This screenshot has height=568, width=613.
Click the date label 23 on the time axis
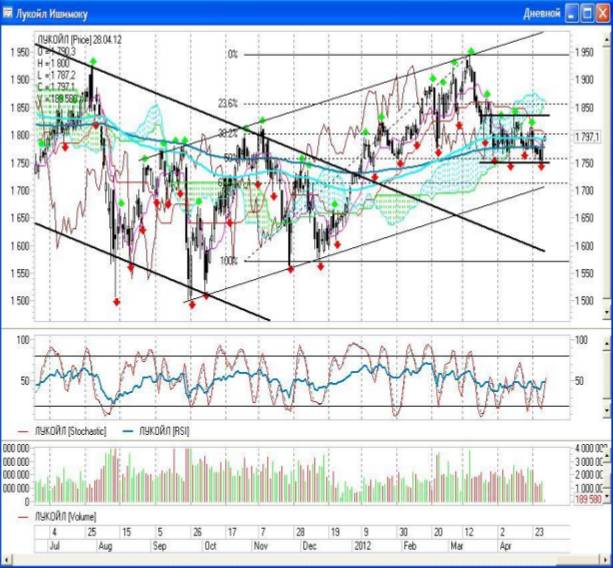point(539,532)
